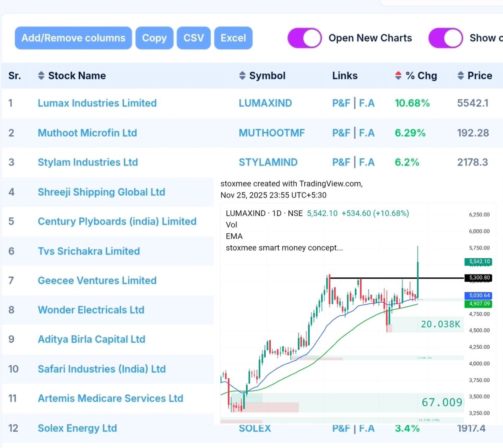Image resolution: width=503 pixels, height=448 pixels.
Task: Open Muthoot Microfin Ltd stock link
Action: click(x=87, y=133)
